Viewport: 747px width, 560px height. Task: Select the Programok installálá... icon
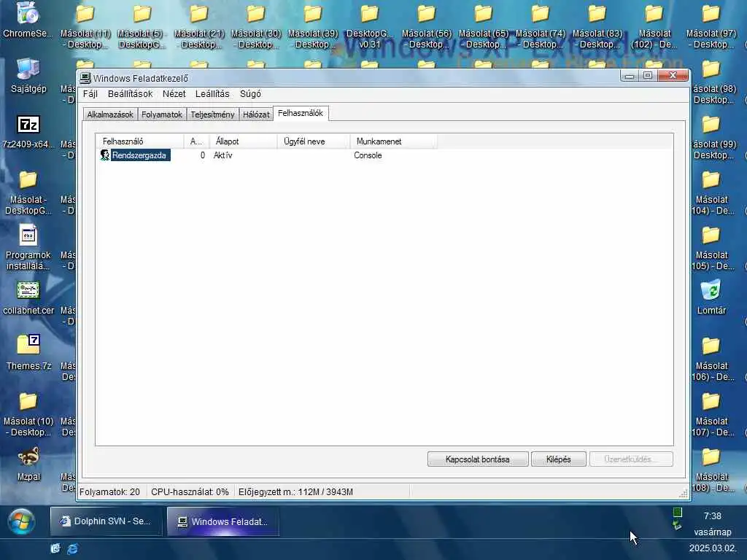tap(28, 248)
